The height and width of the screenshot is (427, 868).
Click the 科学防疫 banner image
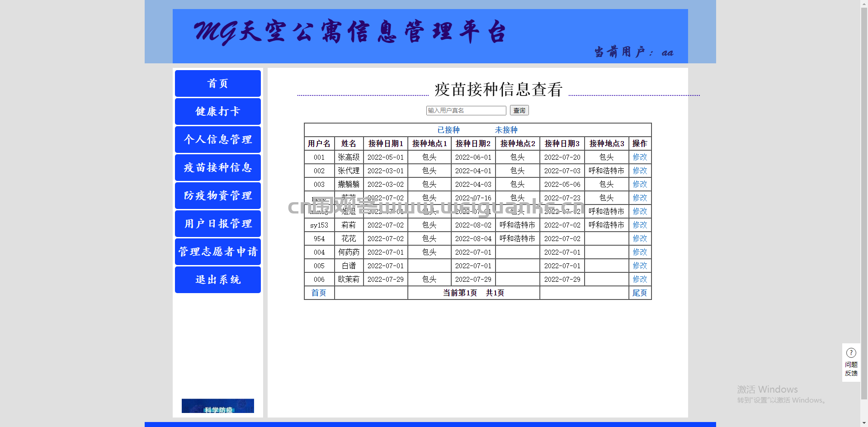point(218,406)
